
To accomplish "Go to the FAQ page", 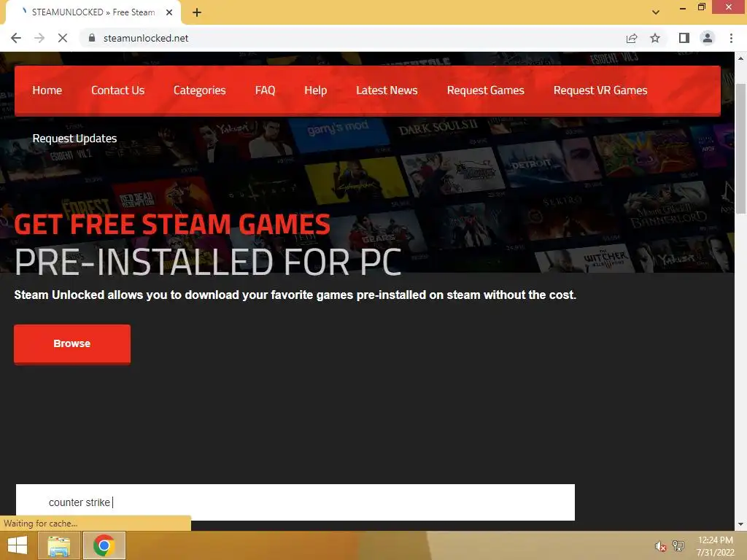I will [x=266, y=90].
